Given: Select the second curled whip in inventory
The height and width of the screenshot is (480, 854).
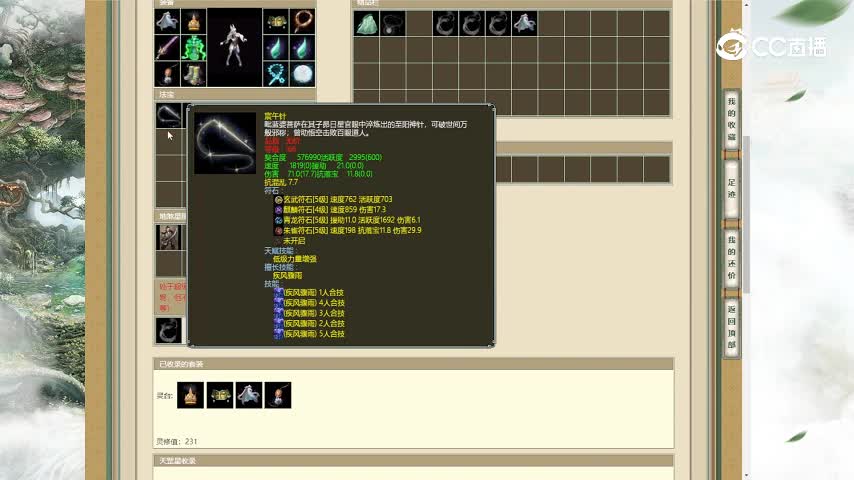Looking at the screenshot, I should (472, 23).
